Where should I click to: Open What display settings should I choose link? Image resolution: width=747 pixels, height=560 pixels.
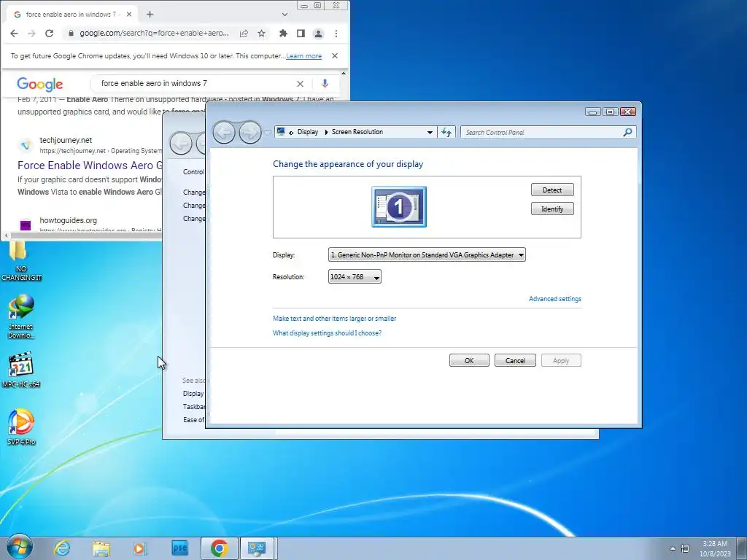(327, 333)
